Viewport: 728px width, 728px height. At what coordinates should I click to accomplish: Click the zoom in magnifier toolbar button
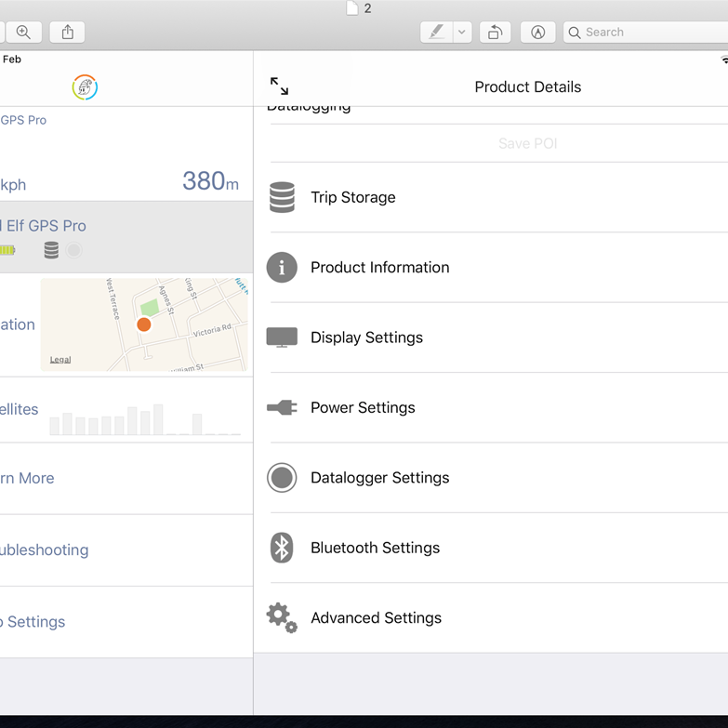23,32
